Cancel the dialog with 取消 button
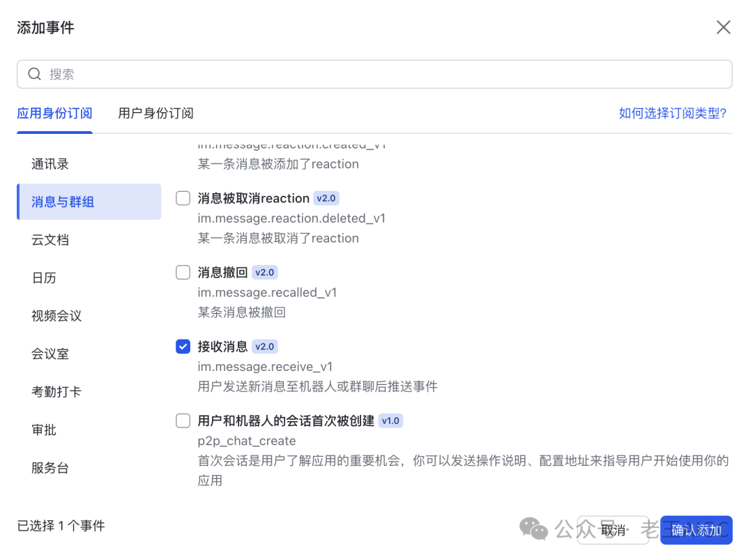This screenshot has width=753, height=560. coord(614,530)
